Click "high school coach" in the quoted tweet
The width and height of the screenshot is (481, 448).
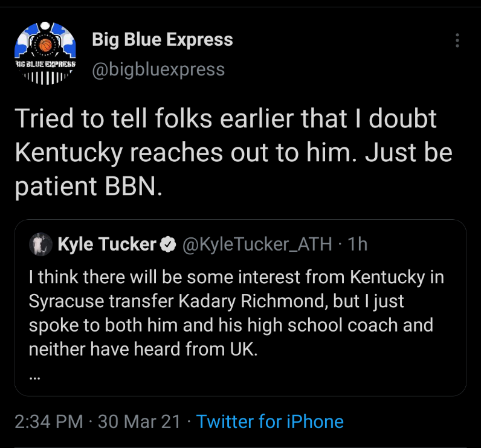(352, 325)
